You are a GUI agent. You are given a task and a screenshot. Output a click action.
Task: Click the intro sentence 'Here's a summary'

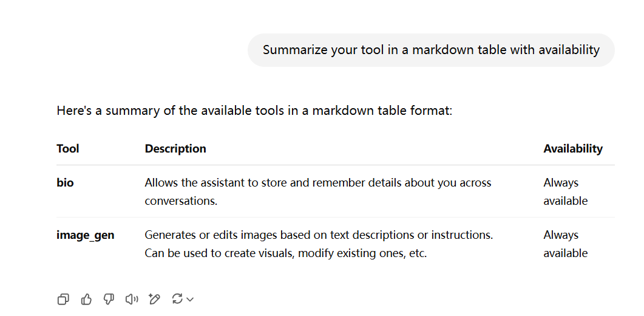(x=254, y=111)
